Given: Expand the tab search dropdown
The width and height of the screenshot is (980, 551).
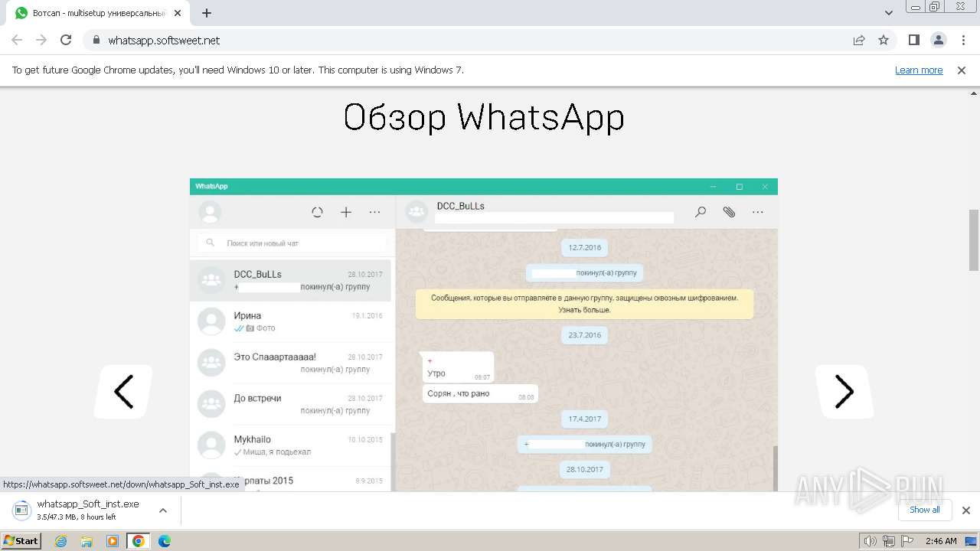Looking at the screenshot, I should tap(888, 13).
